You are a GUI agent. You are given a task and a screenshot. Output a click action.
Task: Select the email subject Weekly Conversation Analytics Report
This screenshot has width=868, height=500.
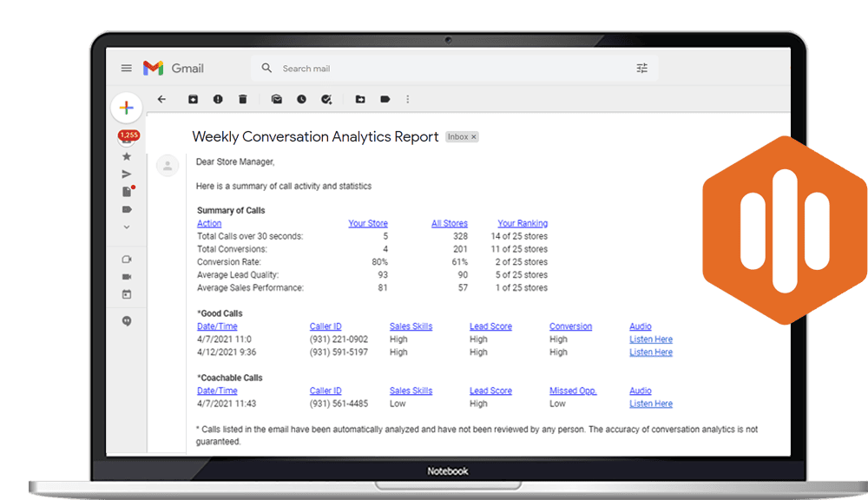315,137
